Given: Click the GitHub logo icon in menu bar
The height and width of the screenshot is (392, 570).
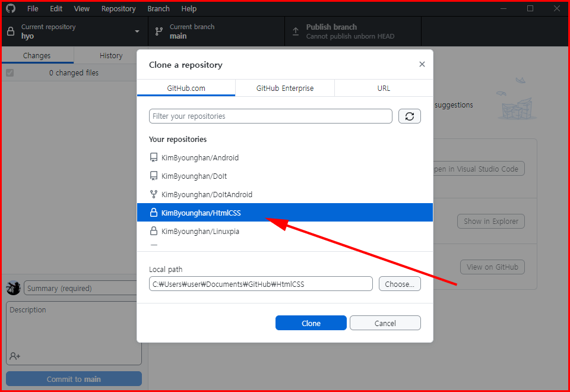Looking at the screenshot, I should (11, 8).
